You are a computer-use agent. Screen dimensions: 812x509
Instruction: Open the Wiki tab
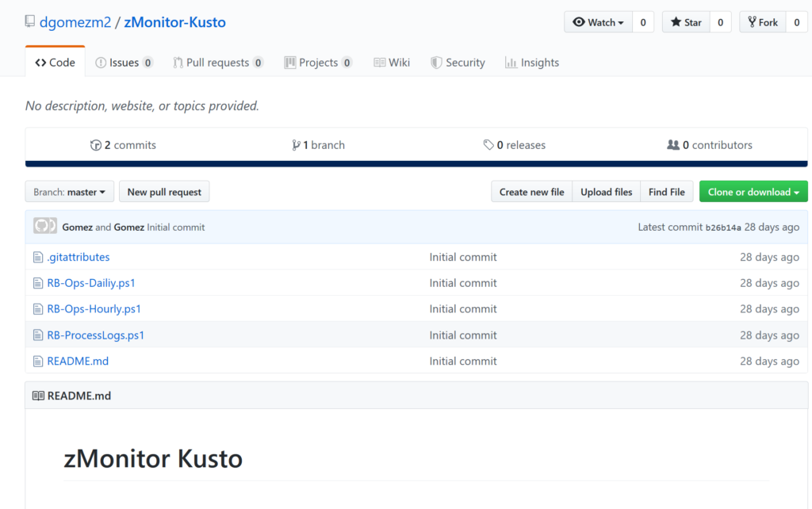[392, 63]
